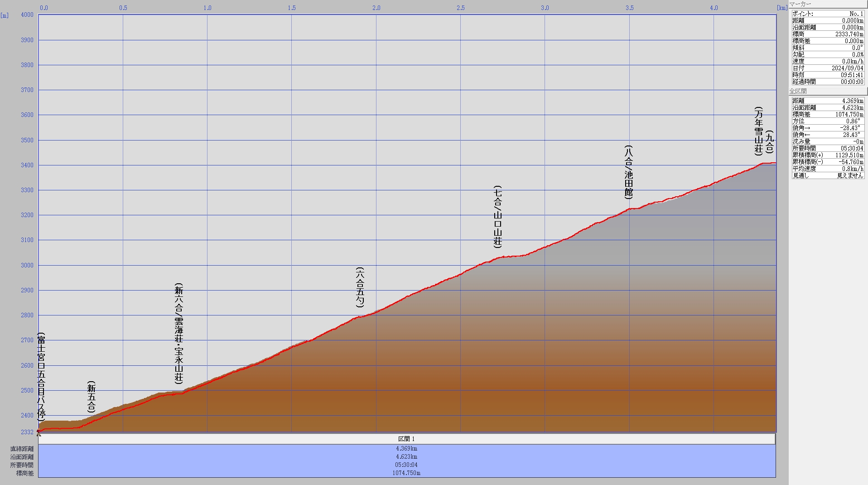The width and height of the screenshot is (868, 485).
Task: Select the 見通し value 見えません
Action: 850,175
